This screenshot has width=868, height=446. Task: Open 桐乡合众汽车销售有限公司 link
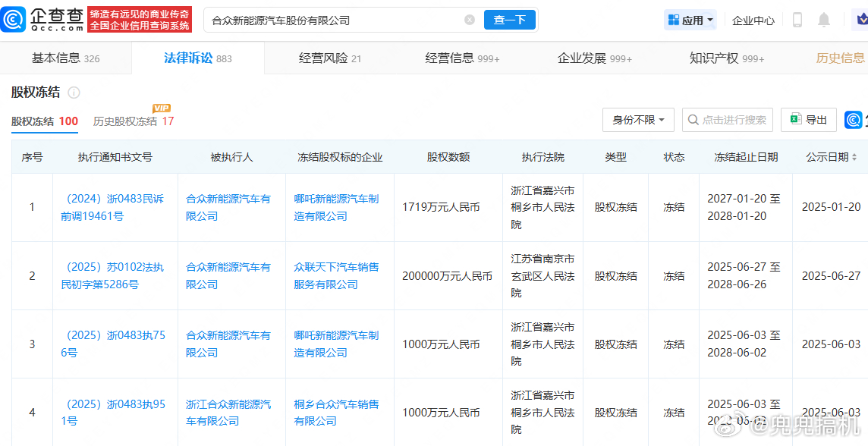click(x=337, y=412)
